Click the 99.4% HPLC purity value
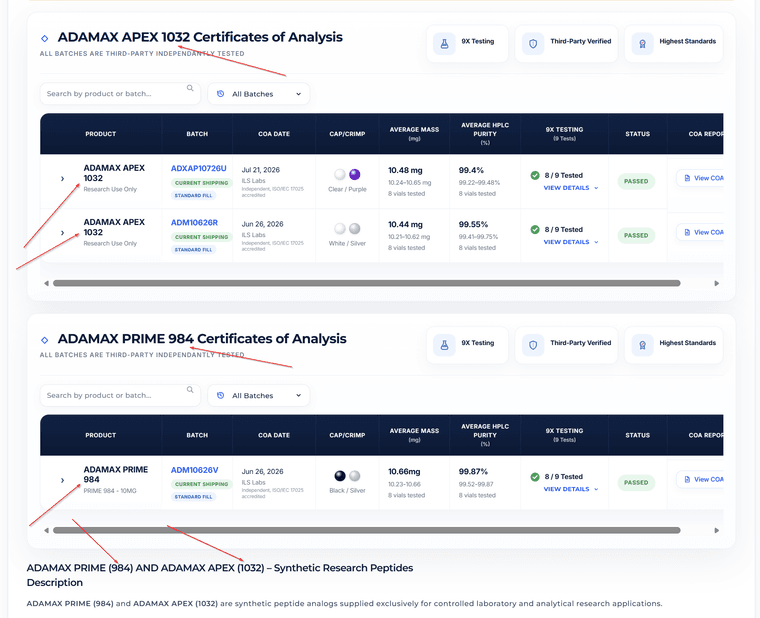 point(471,171)
